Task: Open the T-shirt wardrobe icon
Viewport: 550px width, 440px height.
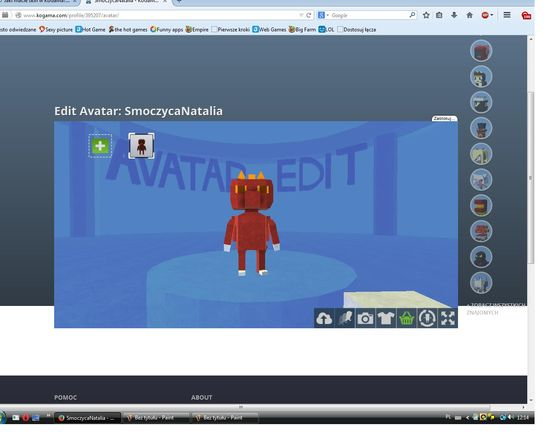Action: coord(386,319)
